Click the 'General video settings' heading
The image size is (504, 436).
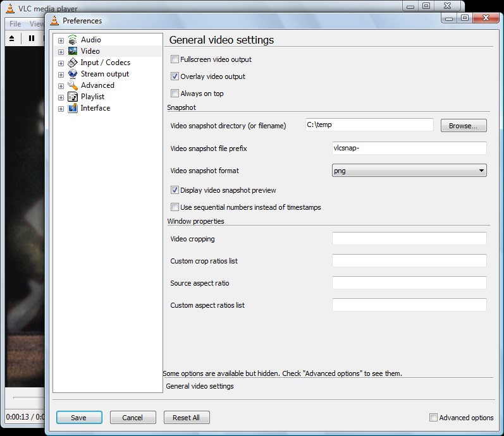(x=221, y=40)
